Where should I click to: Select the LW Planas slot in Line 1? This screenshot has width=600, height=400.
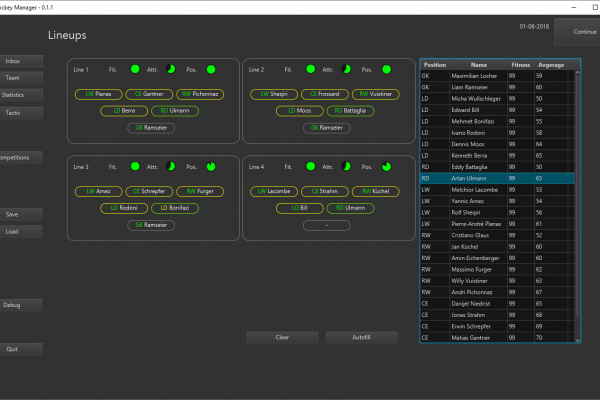[x=98, y=94]
